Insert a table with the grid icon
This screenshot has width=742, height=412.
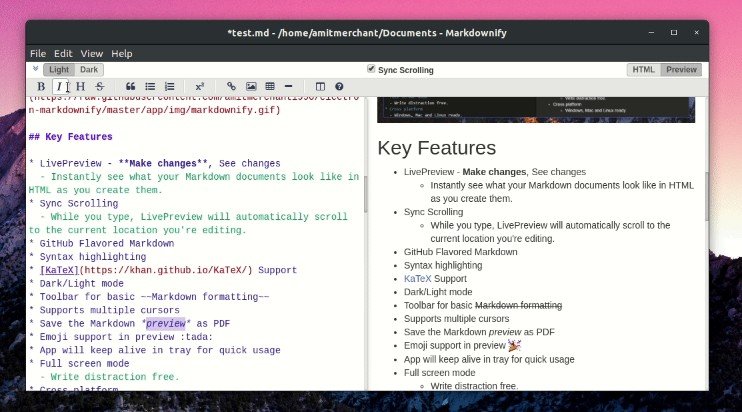tap(270, 87)
